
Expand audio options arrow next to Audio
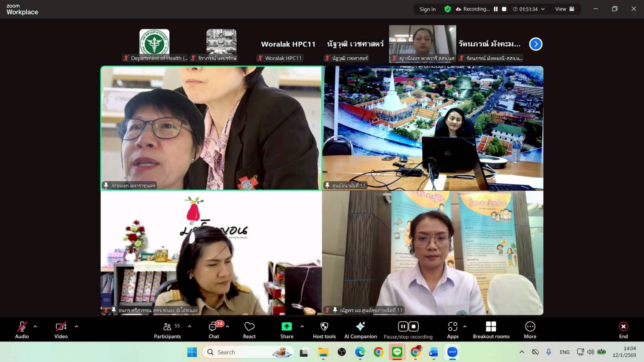[x=35, y=327]
